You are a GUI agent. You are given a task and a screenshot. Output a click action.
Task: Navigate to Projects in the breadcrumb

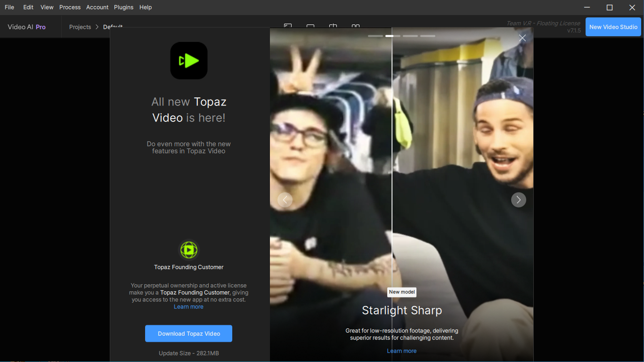(x=80, y=27)
